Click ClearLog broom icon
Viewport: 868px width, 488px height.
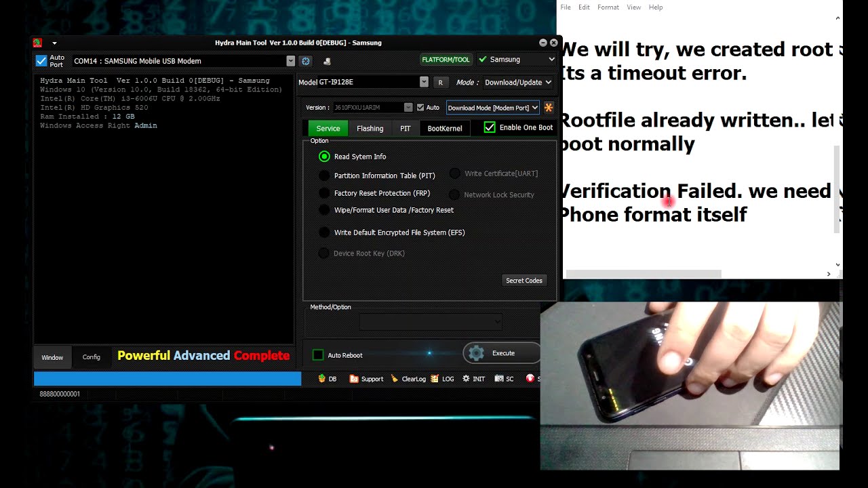pos(395,379)
